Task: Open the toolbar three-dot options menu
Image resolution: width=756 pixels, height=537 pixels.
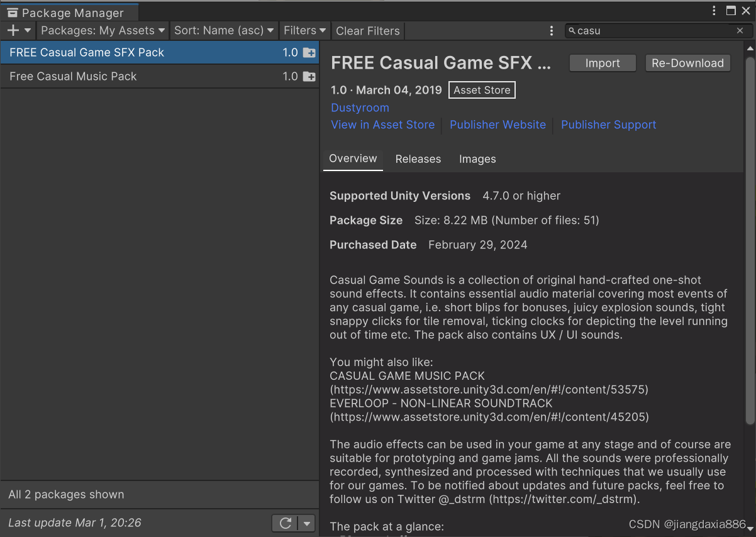Action: click(552, 30)
